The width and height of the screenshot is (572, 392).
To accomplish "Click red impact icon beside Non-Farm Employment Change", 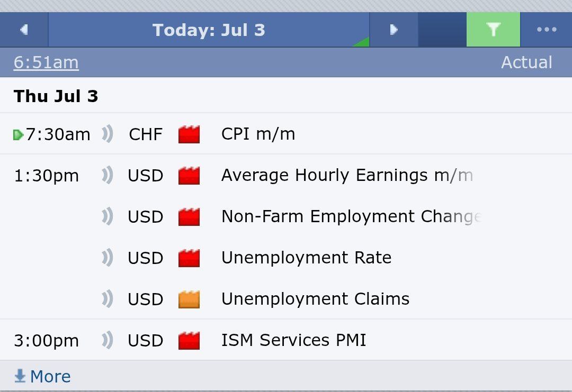I will tap(189, 217).
